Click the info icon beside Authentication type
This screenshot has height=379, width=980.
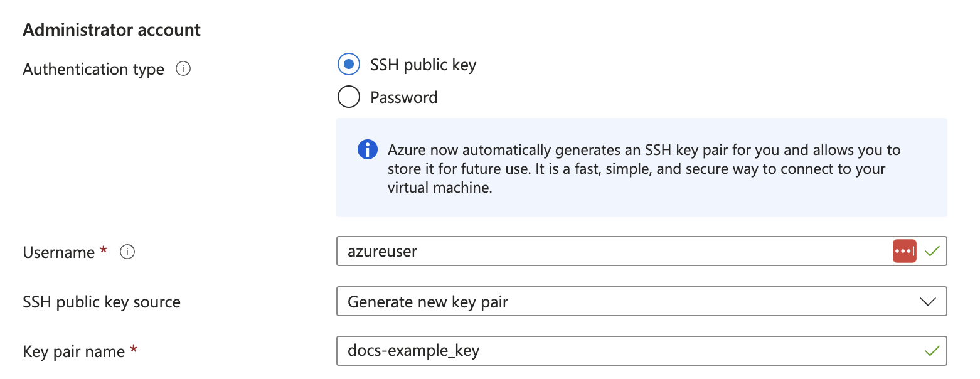[183, 69]
